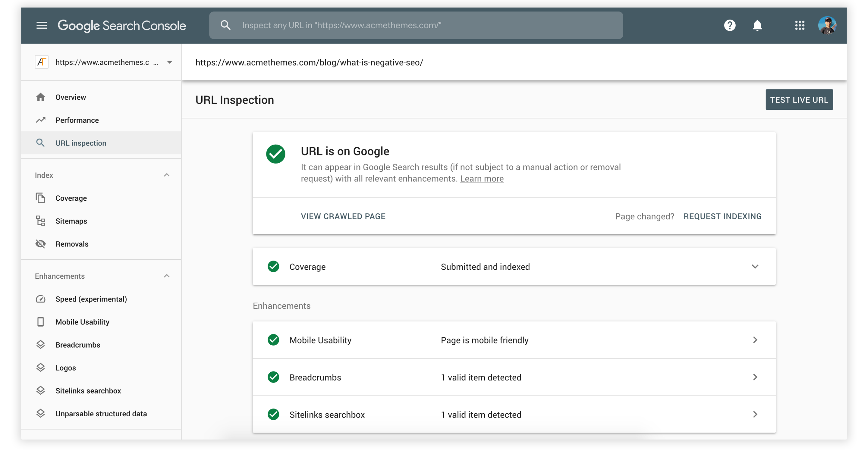
Task: Collapse the Index section
Action: 166,175
